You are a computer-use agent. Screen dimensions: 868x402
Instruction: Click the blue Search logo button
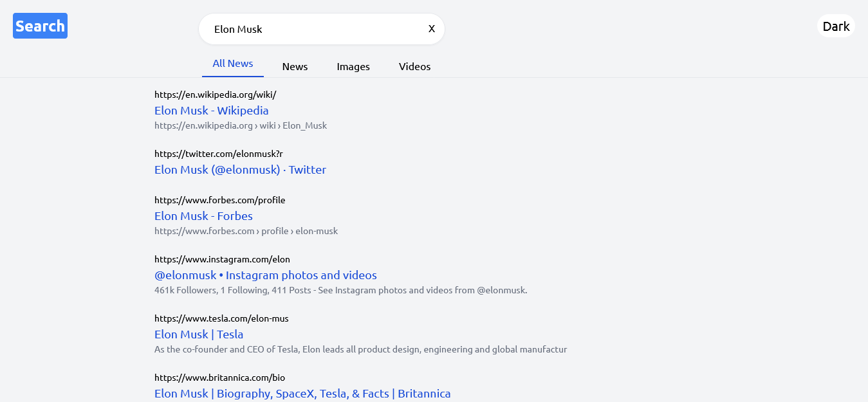40,26
